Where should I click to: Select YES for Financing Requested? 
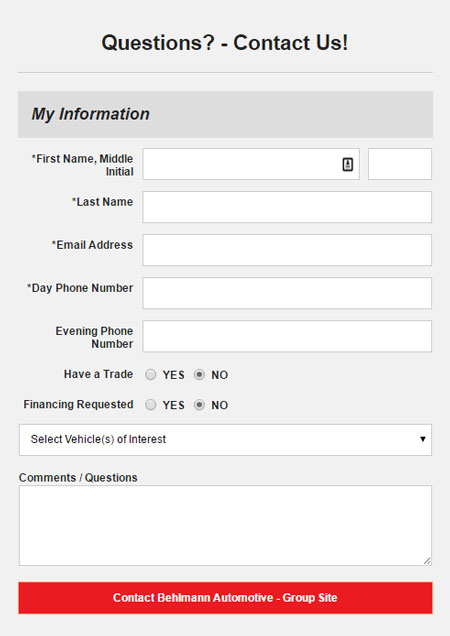point(151,405)
